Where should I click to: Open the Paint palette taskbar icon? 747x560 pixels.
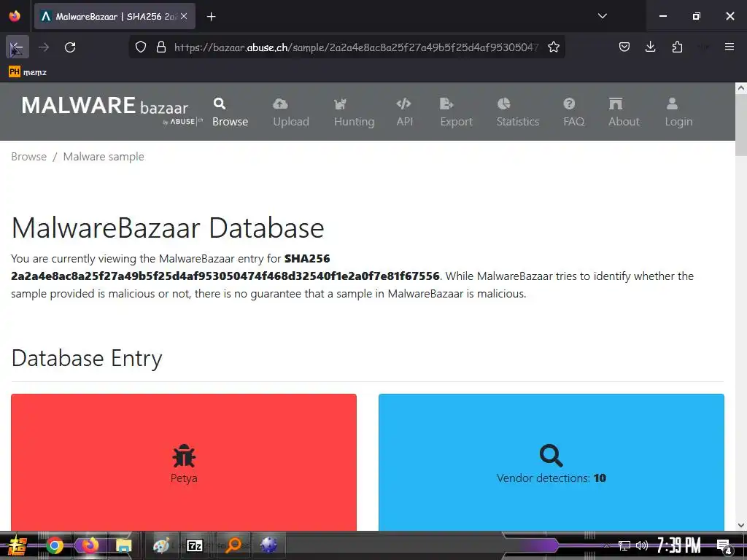coord(161,545)
